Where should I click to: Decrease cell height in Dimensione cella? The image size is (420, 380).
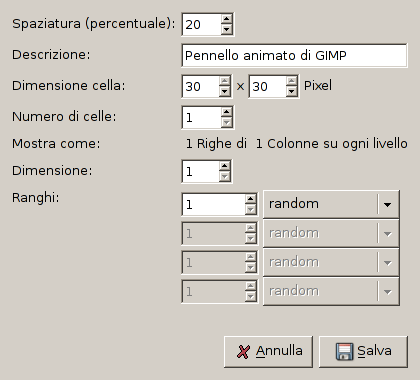coord(292,91)
